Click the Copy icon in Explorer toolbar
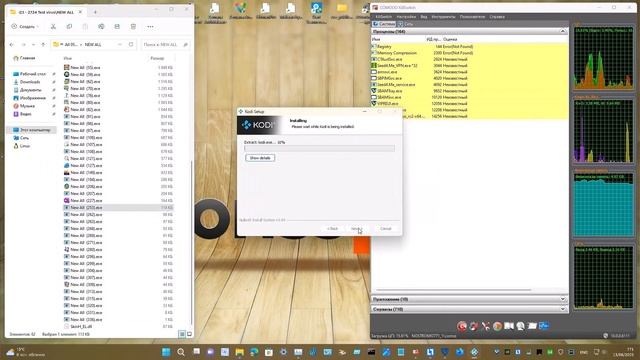The width and height of the screenshot is (640, 360). tap(69, 27)
